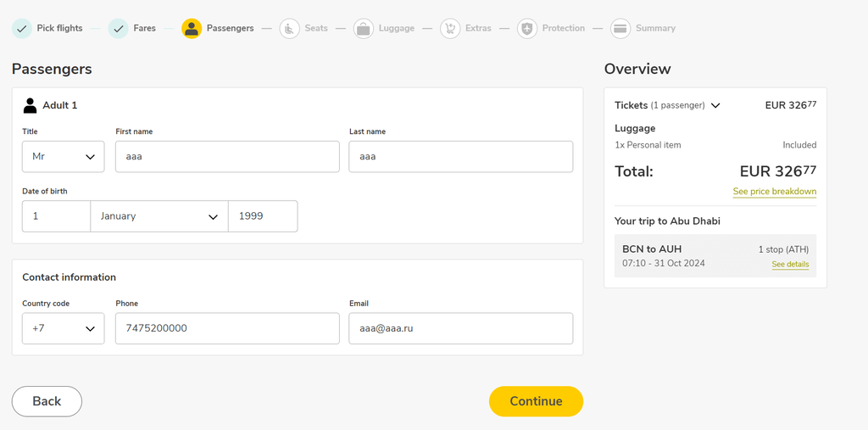Open the Summary step label

click(655, 28)
